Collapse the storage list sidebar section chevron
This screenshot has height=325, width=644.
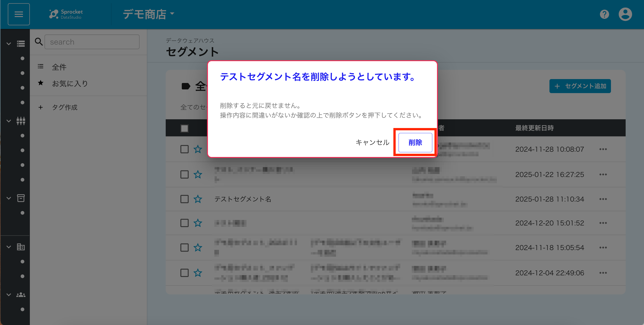[9, 44]
